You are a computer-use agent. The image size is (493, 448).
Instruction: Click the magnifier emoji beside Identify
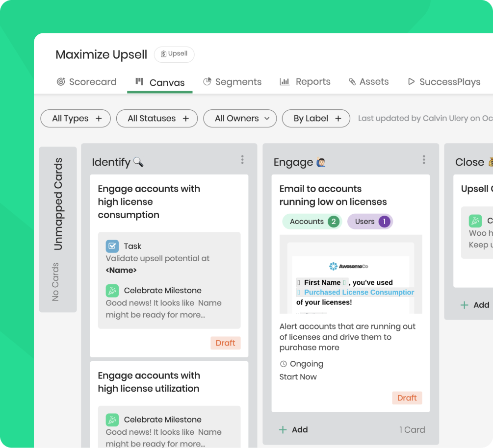138,162
